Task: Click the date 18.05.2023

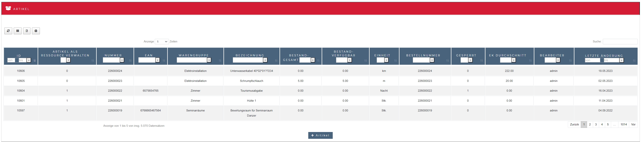Action: coord(605,71)
